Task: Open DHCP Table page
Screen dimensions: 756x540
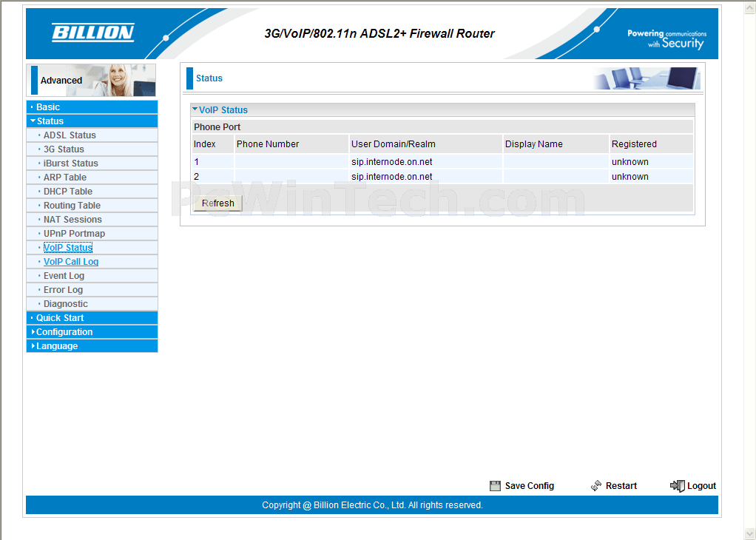Action: tap(67, 191)
